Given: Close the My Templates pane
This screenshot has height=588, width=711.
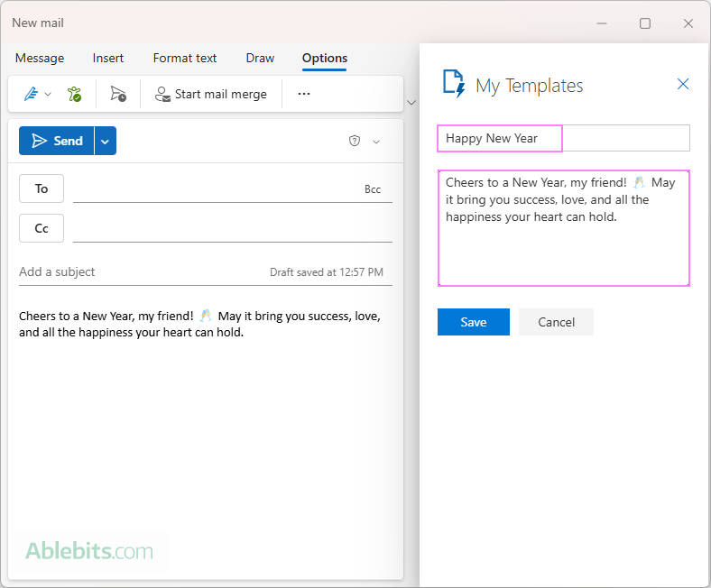Looking at the screenshot, I should coord(683,84).
